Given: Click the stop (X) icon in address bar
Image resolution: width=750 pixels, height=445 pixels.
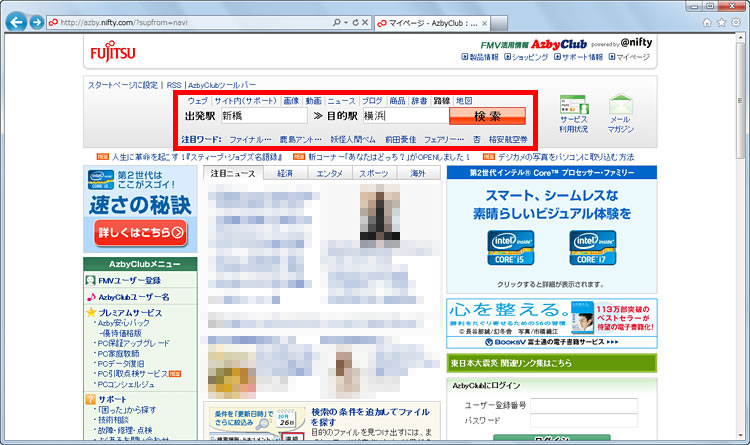Looking at the screenshot, I should tap(365, 22).
